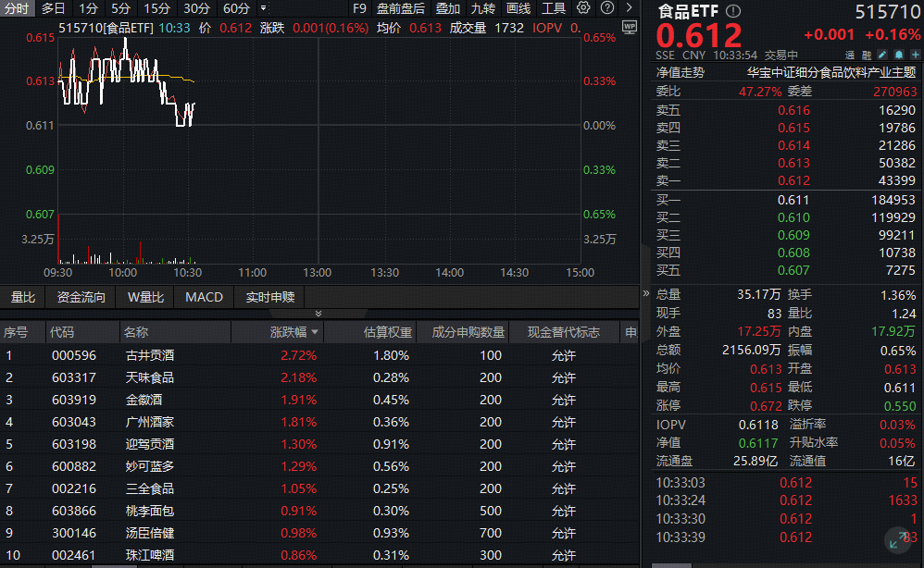This screenshot has width=924, height=568.
Task: Select the MACD indicator tab
Action: [x=204, y=297]
